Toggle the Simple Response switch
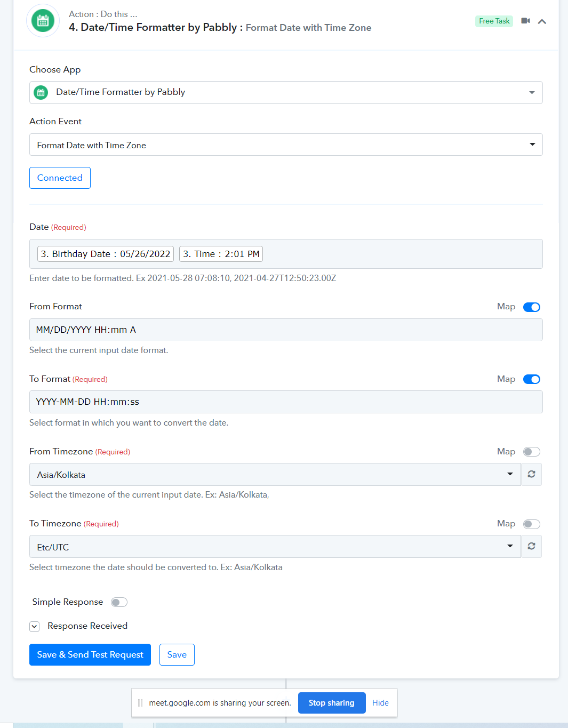This screenshot has height=728, width=568. coord(119,602)
